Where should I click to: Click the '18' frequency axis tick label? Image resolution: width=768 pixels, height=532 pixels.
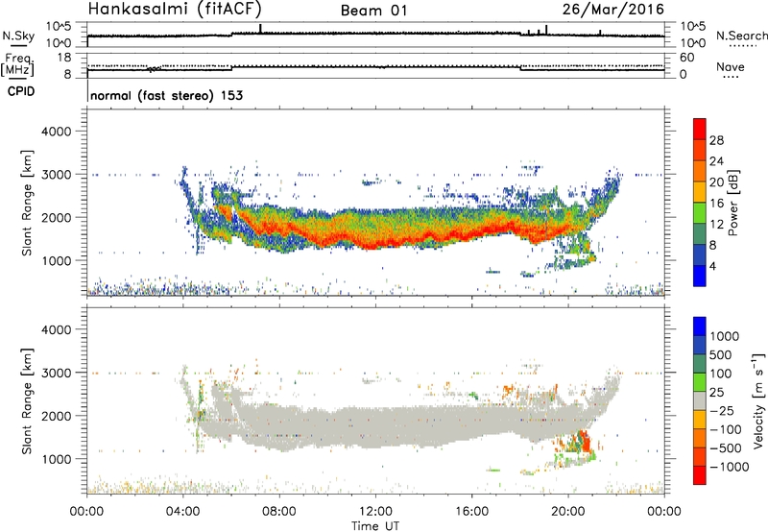point(64,58)
